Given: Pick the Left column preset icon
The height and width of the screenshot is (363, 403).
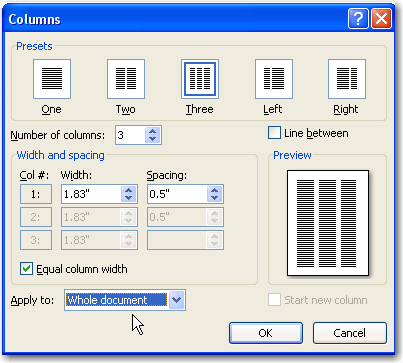Looking at the screenshot, I should pos(274,79).
